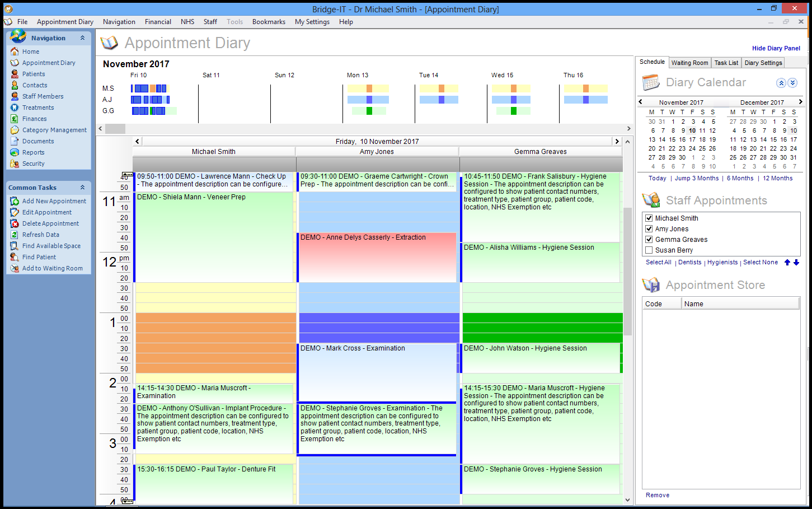
Task: Click the 6 Months link
Action: (740, 178)
